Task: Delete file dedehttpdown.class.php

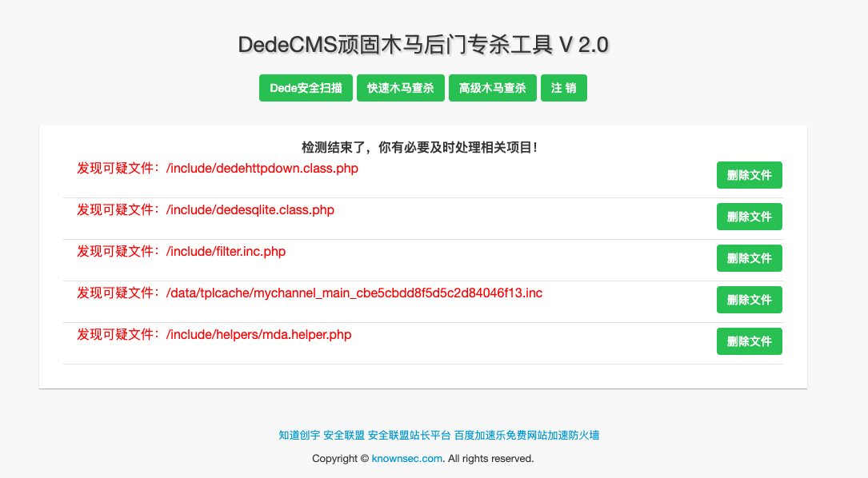Action: pos(749,175)
